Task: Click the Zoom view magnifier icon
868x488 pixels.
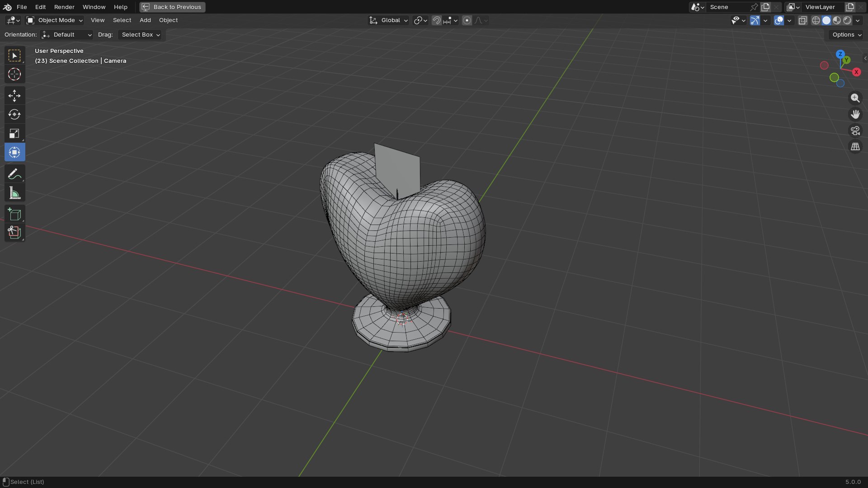Action: pyautogui.click(x=855, y=98)
